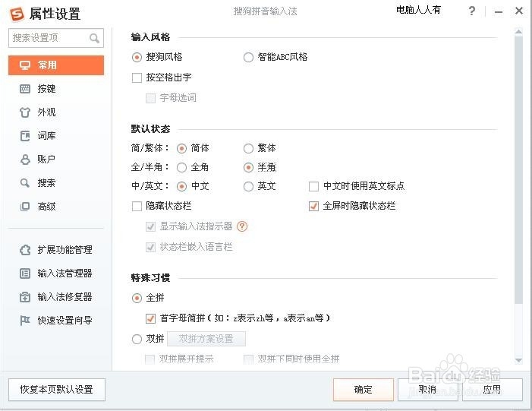Uncheck 全屏时隐藏状态栏 option
This screenshot has height=411, width=532.
click(x=313, y=206)
